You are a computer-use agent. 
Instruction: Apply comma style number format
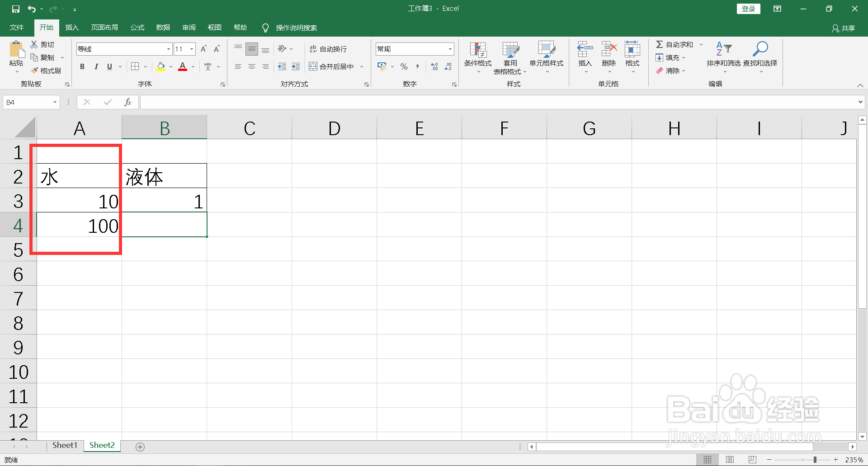pos(417,66)
